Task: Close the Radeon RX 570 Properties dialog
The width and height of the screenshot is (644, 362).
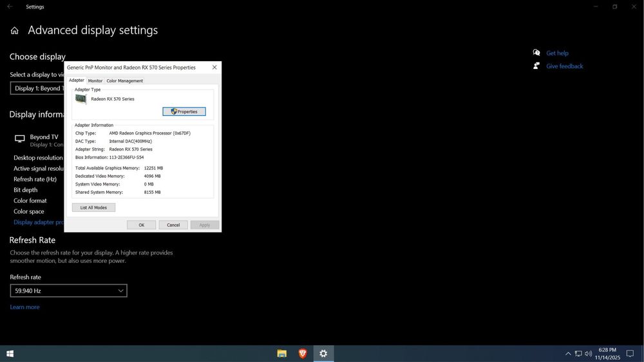Action: click(214, 68)
